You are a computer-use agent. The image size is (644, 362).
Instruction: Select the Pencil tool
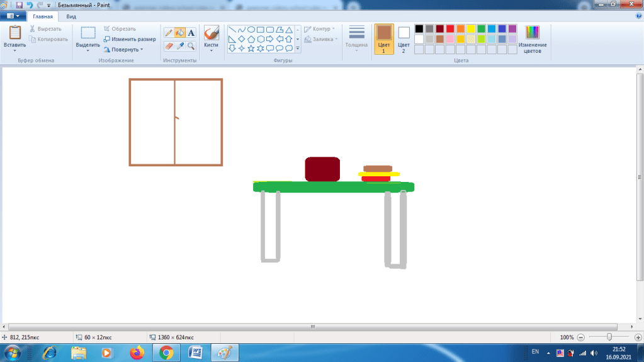169,33
